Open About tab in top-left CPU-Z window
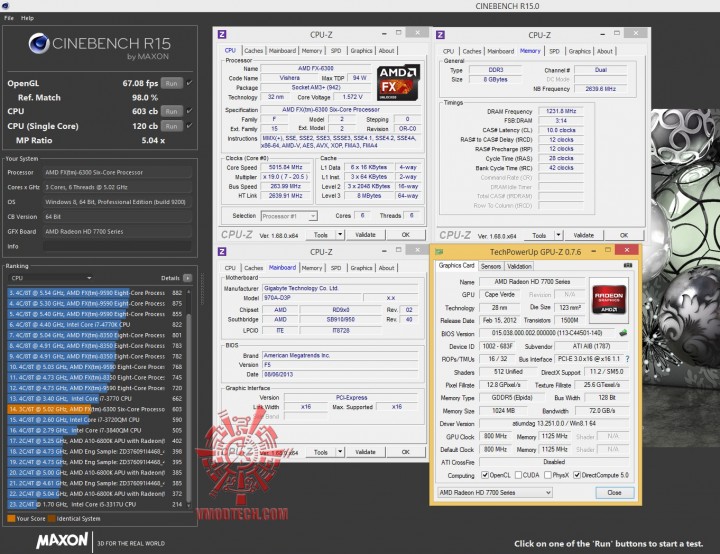 click(x=386, y=51)
